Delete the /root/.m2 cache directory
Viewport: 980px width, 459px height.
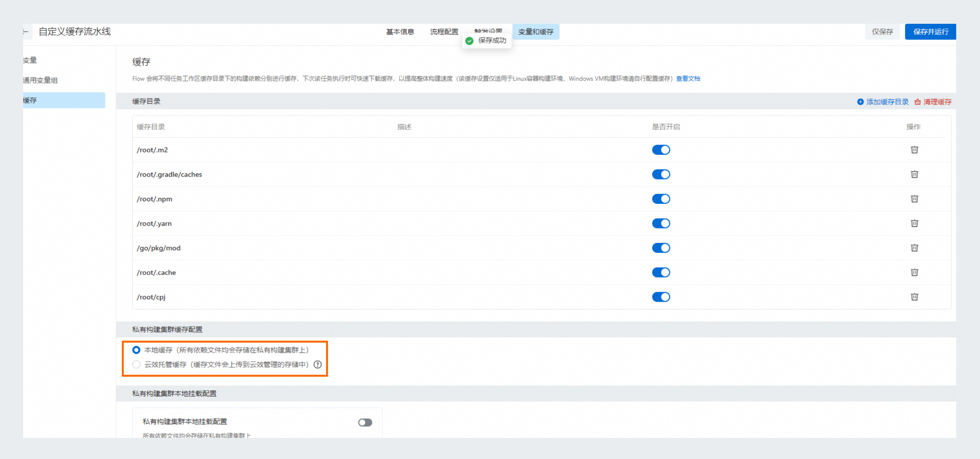click(914, 150)
